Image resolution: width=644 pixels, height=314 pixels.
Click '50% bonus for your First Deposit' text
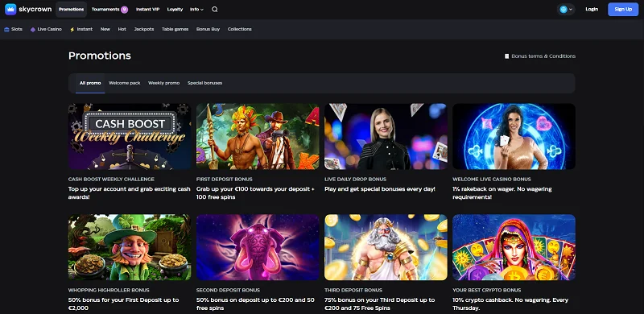[x=124, y=304]
